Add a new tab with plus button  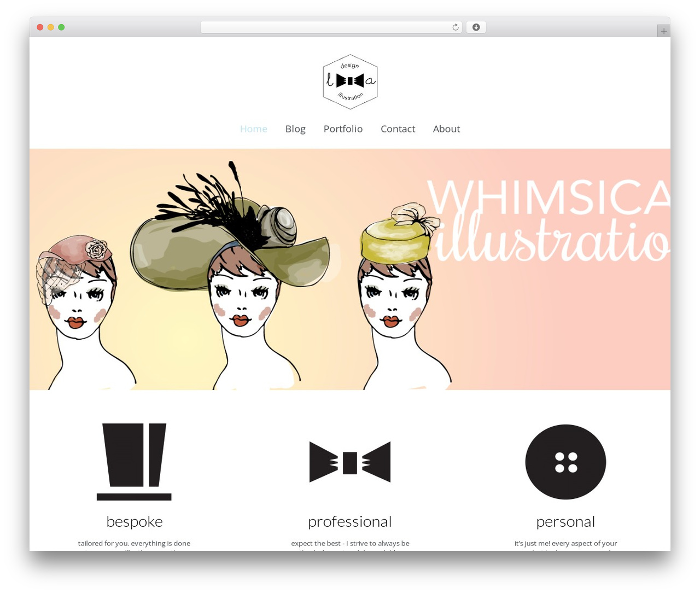point(663,31)
